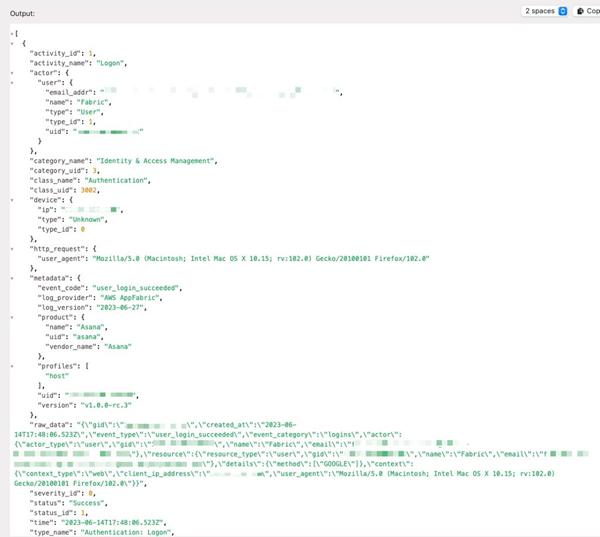
Task: Collapse the first JSON object in the array
Action: click(10, 44)
